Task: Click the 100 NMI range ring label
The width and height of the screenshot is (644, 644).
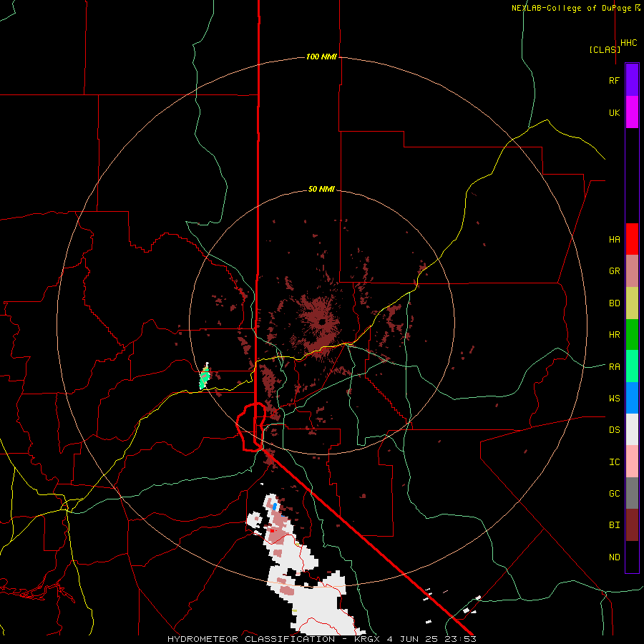Action: click(321, 57)
